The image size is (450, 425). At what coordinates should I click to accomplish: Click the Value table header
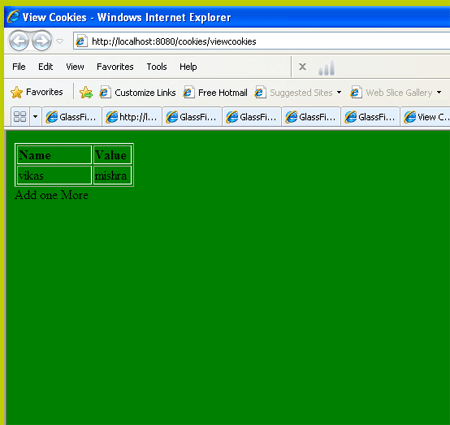112,155
